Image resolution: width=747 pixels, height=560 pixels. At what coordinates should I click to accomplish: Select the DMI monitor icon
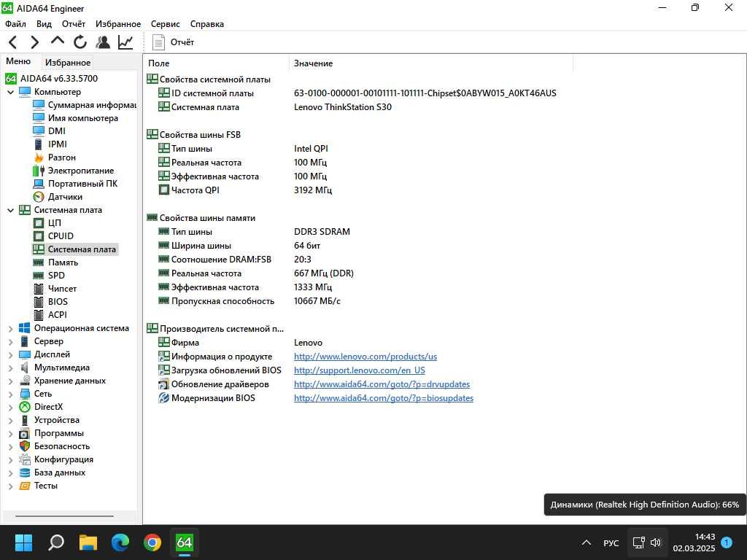pos(39,131)
